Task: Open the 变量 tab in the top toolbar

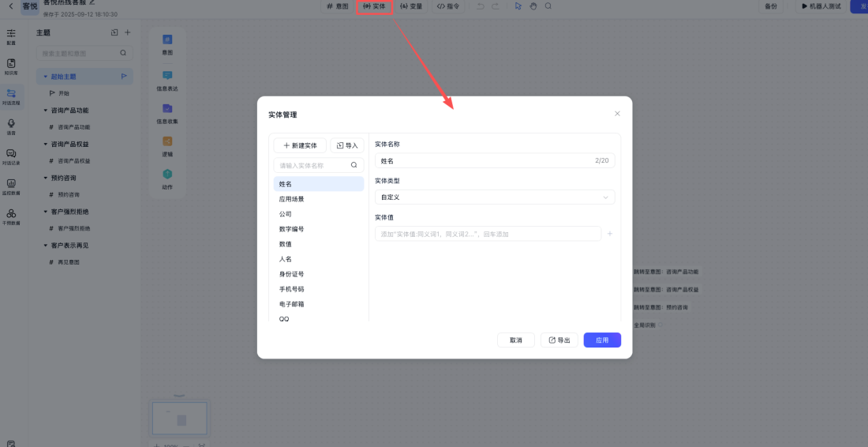Action: coord(411,6)
